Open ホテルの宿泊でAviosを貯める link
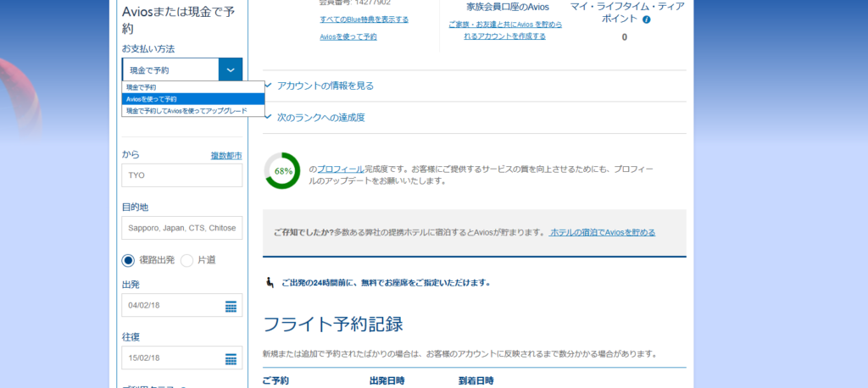Viewport: 868px width, 388px height. click(603, 232)
